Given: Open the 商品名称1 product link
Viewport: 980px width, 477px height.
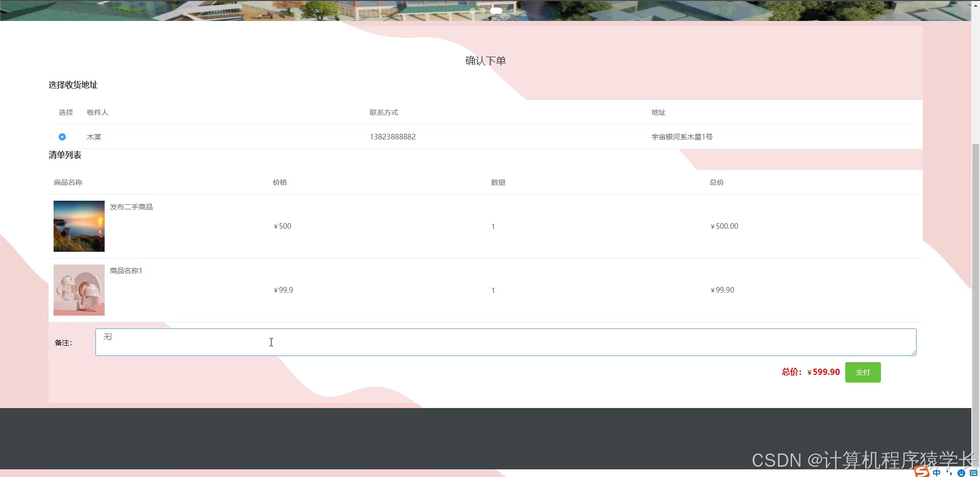Looking at the screenshot, I should [126, 271].
